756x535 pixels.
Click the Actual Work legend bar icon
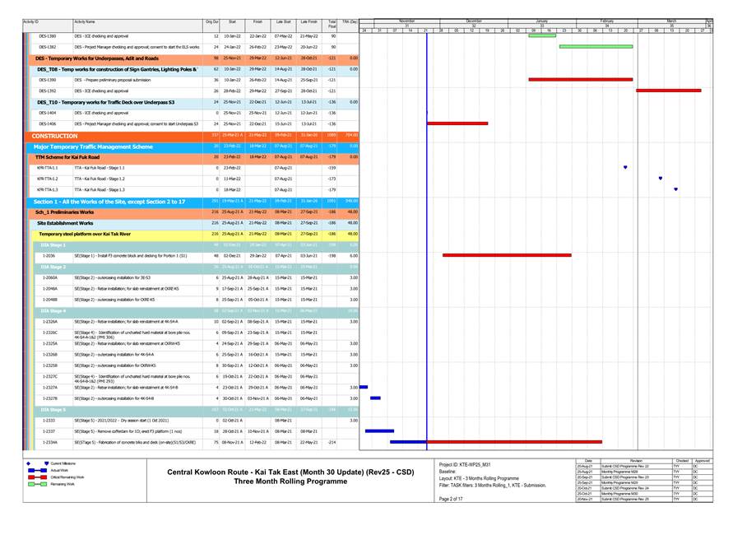click(38, 470)
